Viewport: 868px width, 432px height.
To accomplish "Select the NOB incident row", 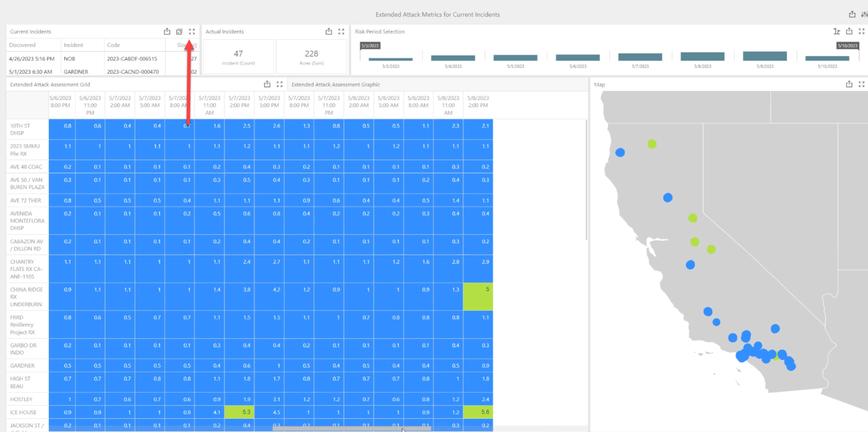I will (69, 58).
